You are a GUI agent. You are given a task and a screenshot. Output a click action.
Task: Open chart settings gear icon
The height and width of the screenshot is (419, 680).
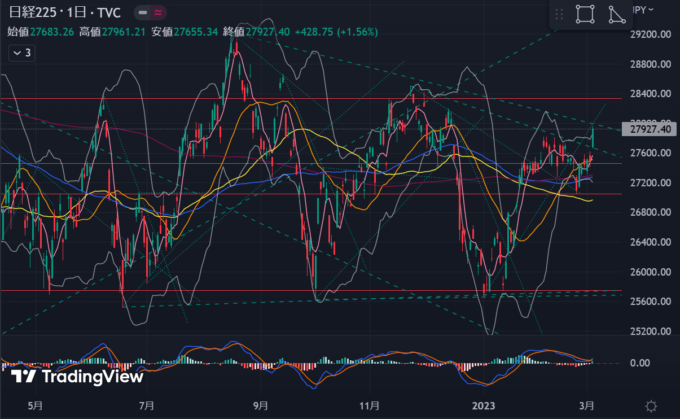point(651,405)
